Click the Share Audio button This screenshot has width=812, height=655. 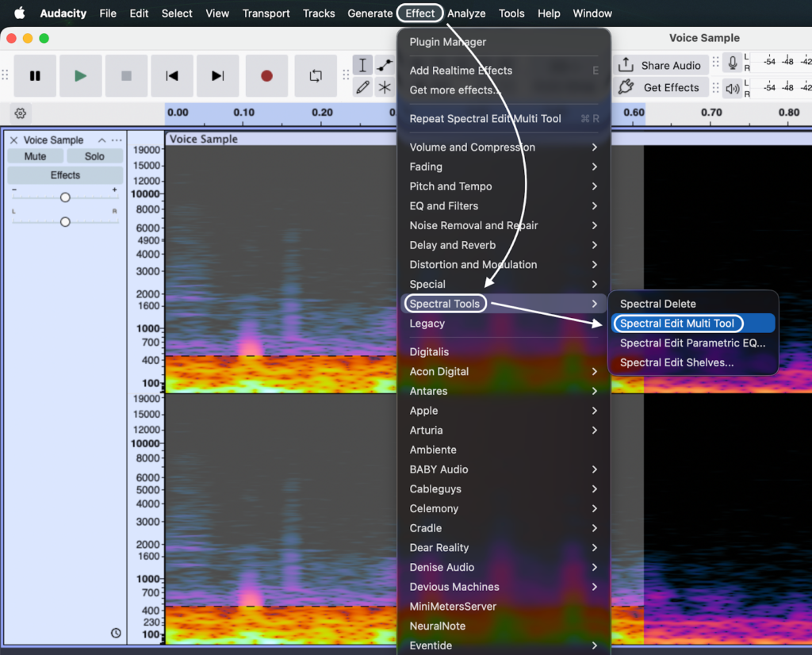(x=661, y=66)
